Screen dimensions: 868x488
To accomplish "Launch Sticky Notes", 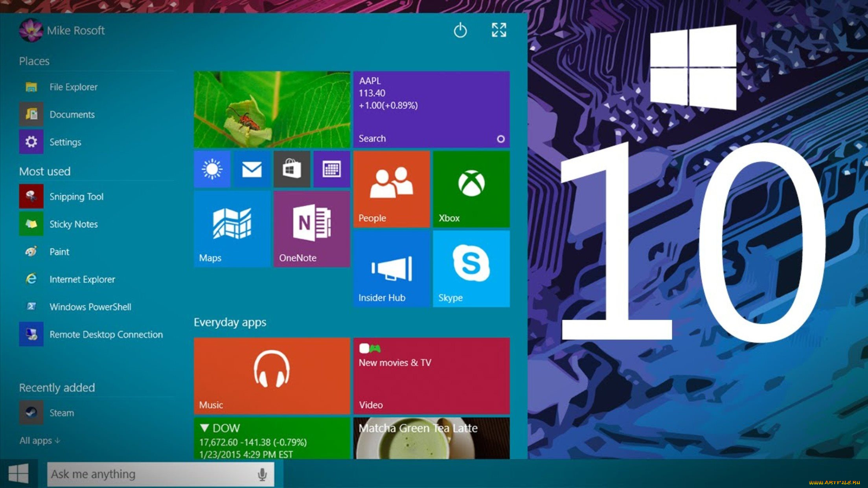I will [x=73, y=224].
